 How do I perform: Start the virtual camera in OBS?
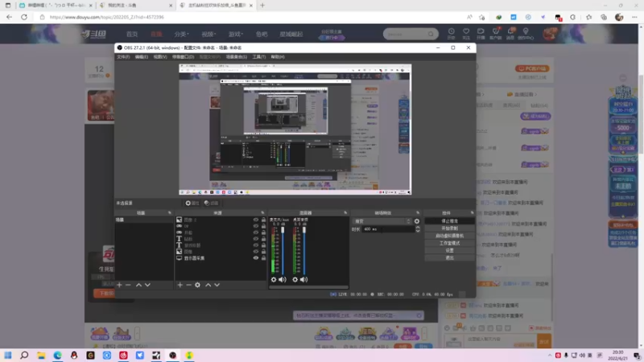449,236
